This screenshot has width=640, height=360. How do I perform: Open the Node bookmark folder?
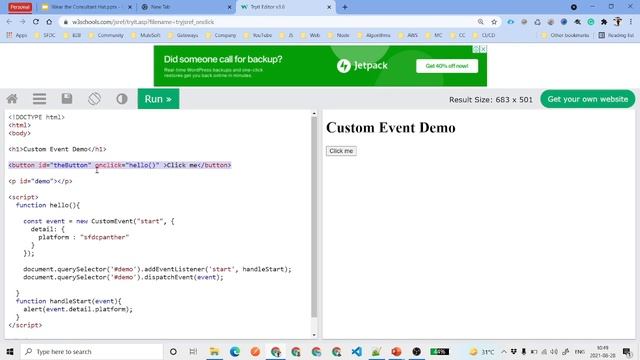[x=338, y=36]
